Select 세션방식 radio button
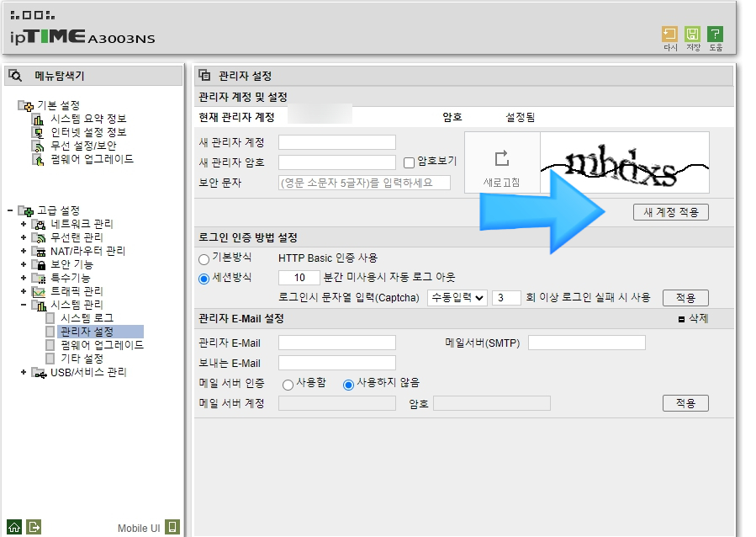Image resolution: width=756 pixels, height=537 pixels. 204,279
